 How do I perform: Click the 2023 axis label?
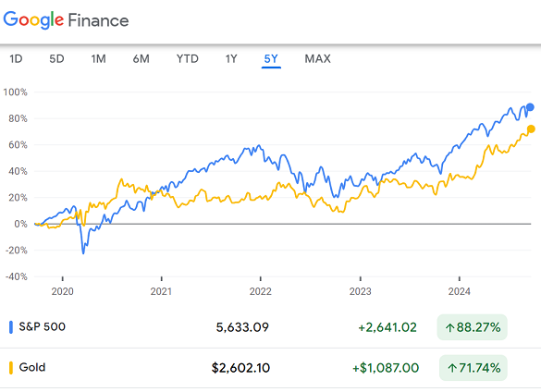[361, 291]
